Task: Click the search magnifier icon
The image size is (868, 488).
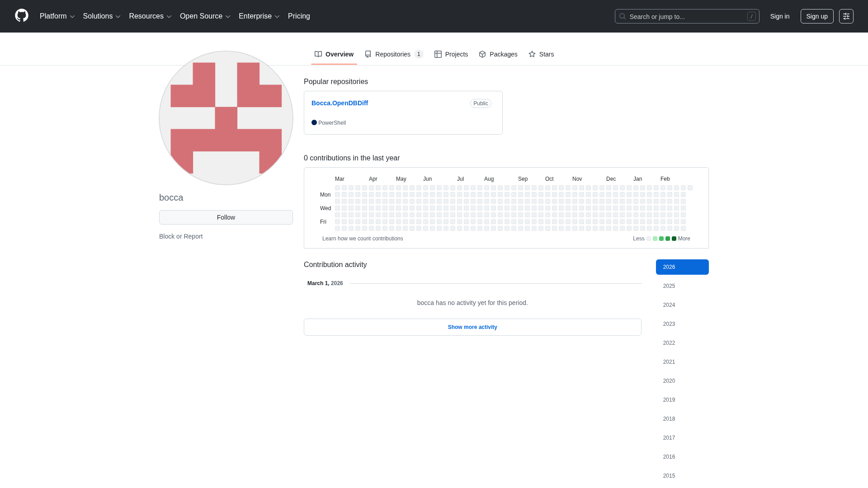Action: [x=623, y=16]
